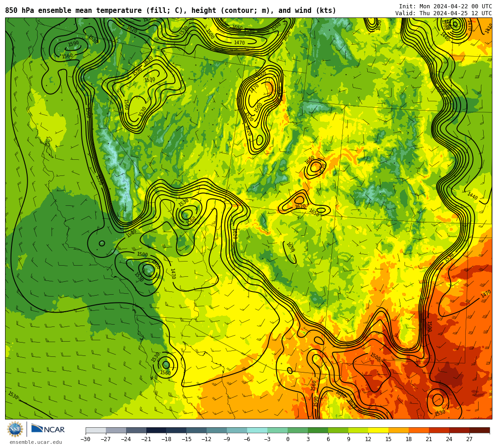This screenshot has width=497, height=448.
Task: Pick the colorbar segment between −6 and −3
Action: coord(257,430)
